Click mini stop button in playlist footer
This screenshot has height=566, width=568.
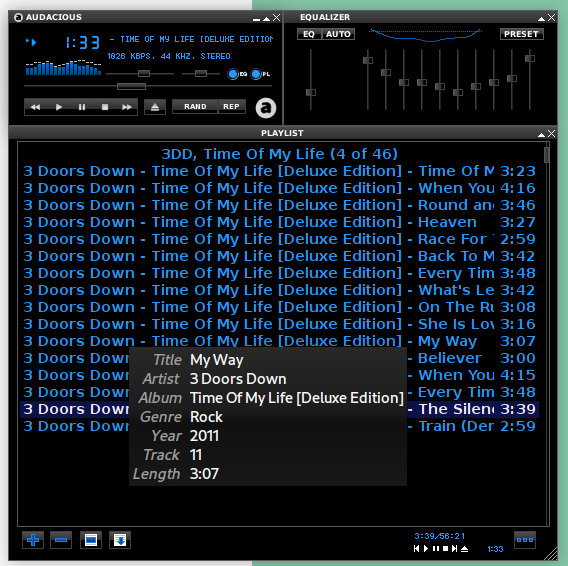point(446,549)
